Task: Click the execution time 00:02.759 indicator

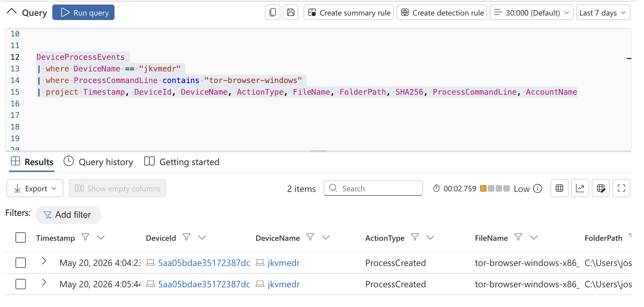Action: 455,189
